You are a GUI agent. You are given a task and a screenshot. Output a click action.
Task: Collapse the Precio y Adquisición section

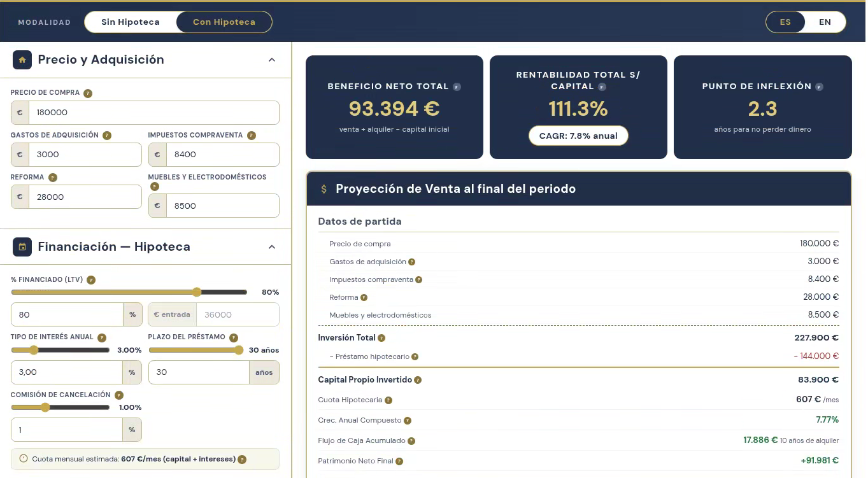tap(272, 60)
